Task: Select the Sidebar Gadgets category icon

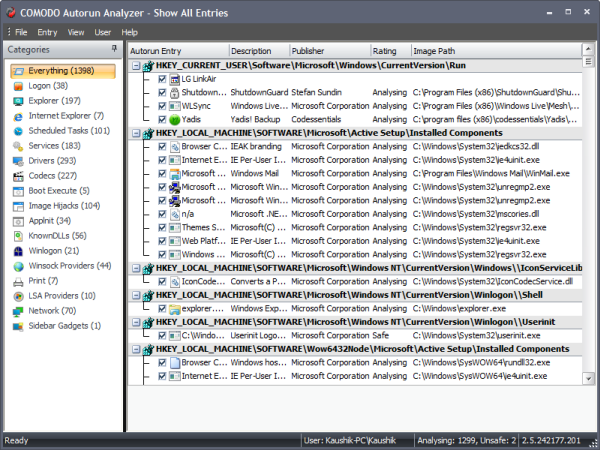Action: (19, 326)
